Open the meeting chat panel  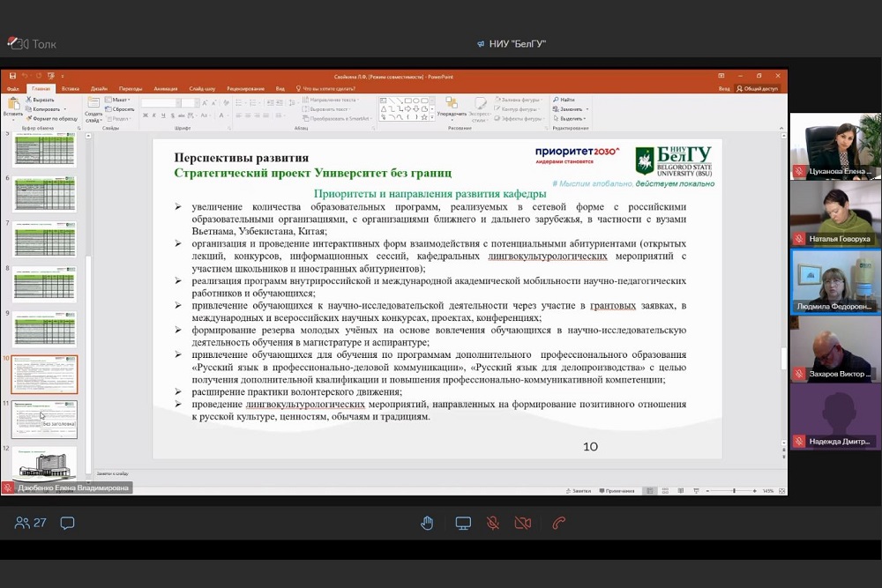(67, 523)
